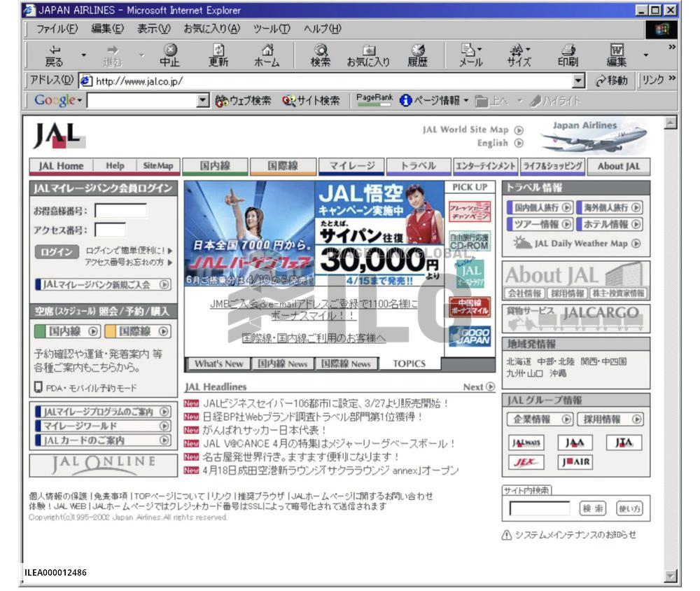Click the 国際線 reservation button
Viewport: 700px width, 591px height.
click(x=138, y=331)
